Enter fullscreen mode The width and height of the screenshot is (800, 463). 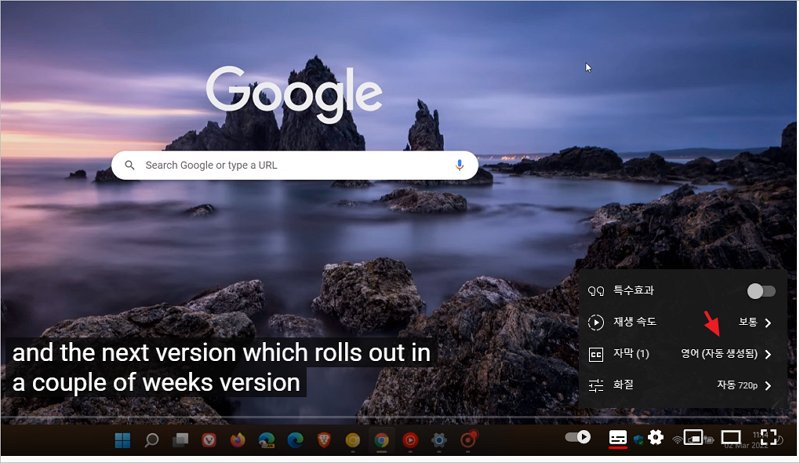point(769,438)
